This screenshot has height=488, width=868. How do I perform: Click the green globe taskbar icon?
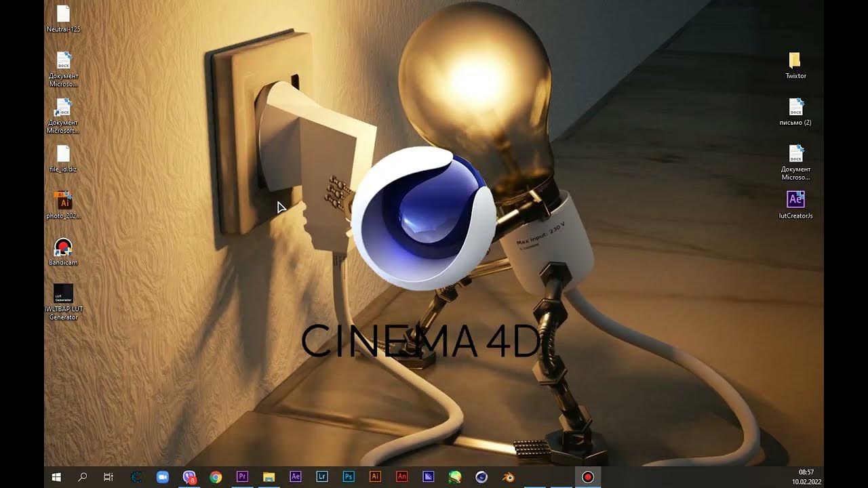pyautogui.click(x=455, y=477)
